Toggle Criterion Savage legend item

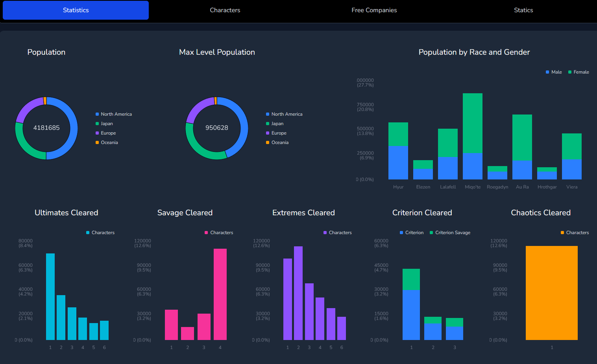(450, 233)
